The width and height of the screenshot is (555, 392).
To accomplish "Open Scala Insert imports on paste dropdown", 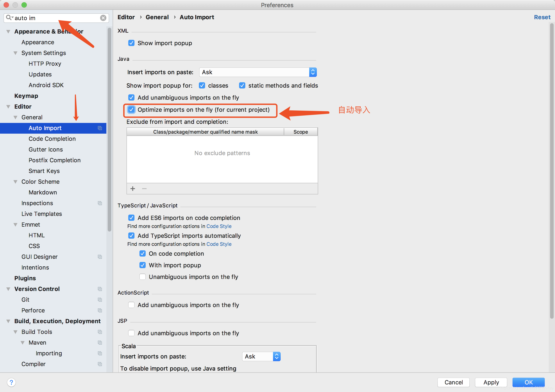I will (x=261, y=356).
